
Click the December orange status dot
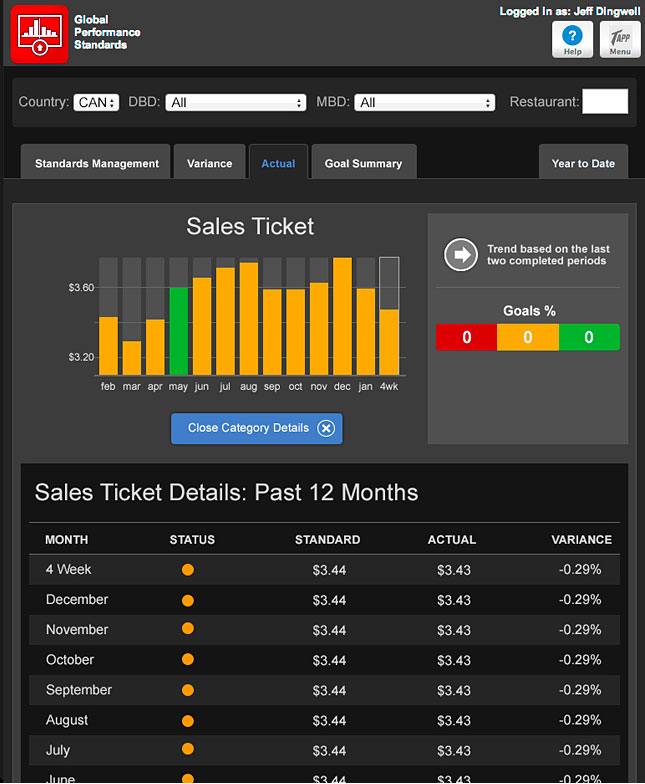coord(188,600)
